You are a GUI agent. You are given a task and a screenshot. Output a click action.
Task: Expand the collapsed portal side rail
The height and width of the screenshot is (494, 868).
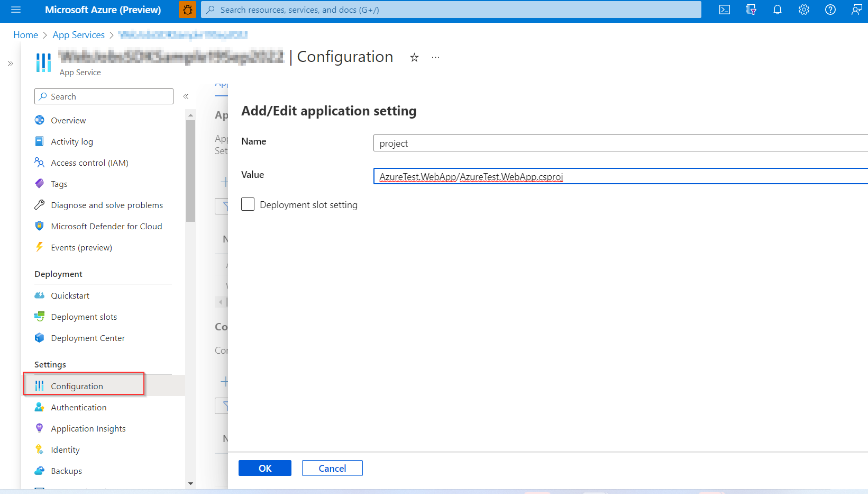11,64
